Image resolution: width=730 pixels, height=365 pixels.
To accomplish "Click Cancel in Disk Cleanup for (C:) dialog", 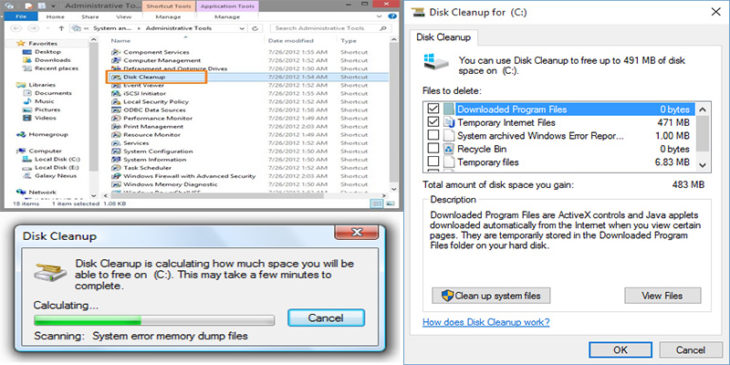I will pos(691,350).
